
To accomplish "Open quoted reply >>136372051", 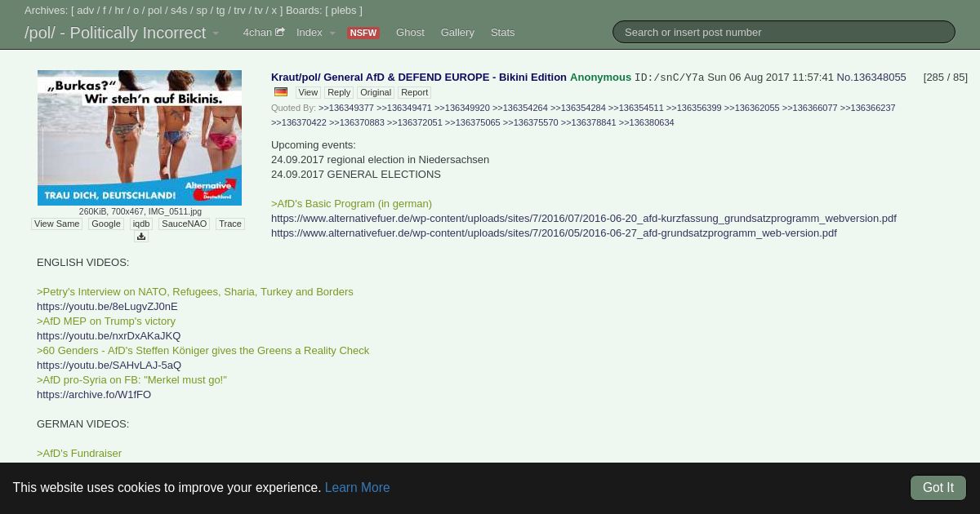I will [415, 122].
